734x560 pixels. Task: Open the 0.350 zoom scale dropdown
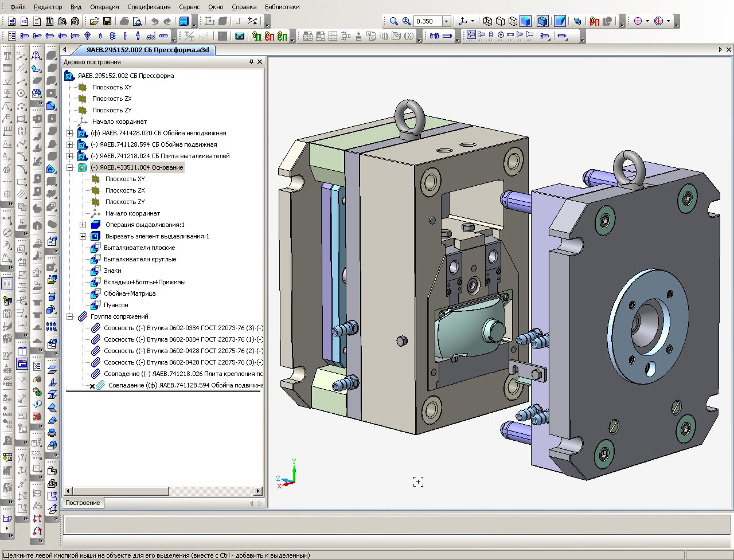click(446, 21)
